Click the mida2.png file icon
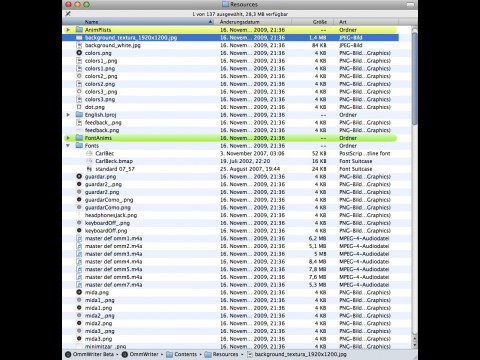The width and height of the screenshot is (480, 360). click(x=79, y=323)
